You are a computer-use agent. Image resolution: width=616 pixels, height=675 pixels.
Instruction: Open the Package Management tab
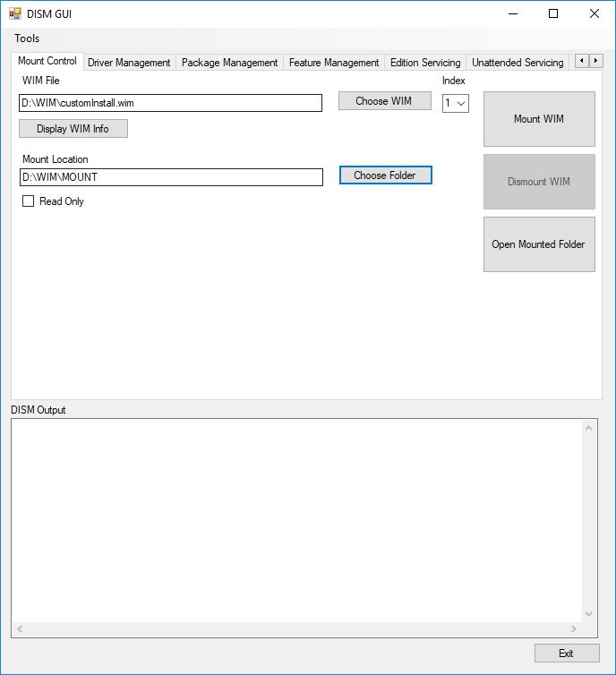[x=229, y=63]
